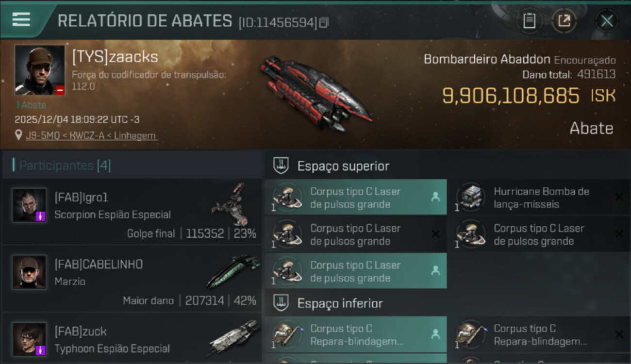Open participant [FAB]Igro1 entry
This screenshot has height=364, width=631.
click(132, 212)
